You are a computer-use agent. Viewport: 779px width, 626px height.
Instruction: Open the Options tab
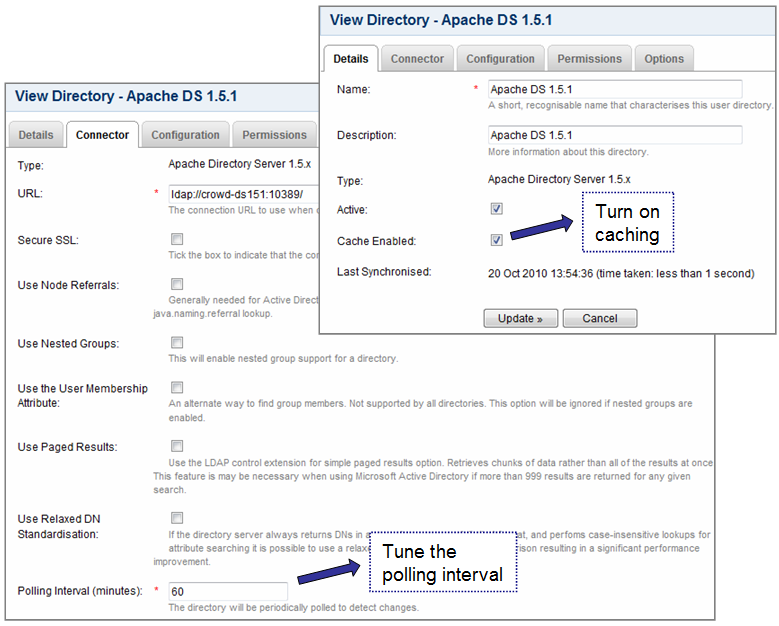pos(664,59)
